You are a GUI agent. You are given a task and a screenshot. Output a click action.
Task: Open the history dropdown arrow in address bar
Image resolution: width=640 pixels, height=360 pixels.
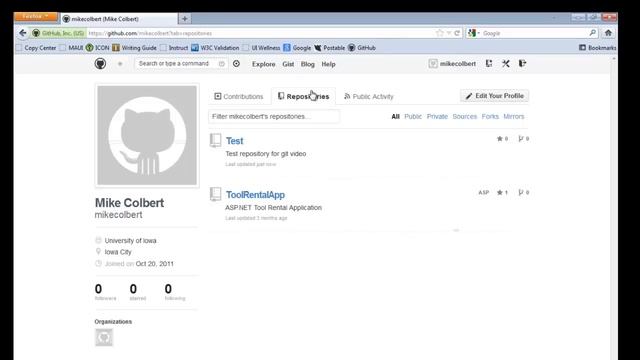[x=449, y=33]
